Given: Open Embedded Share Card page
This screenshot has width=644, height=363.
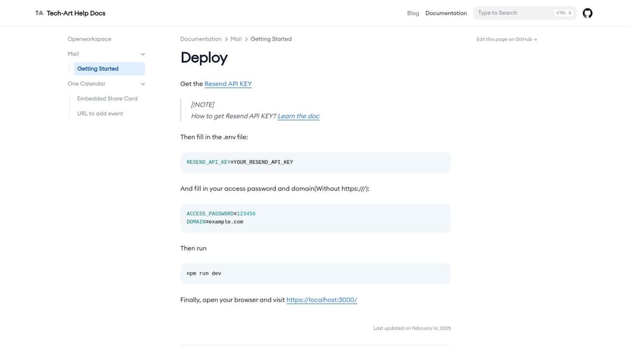Looking at the screenshot, I should point(107,99).
